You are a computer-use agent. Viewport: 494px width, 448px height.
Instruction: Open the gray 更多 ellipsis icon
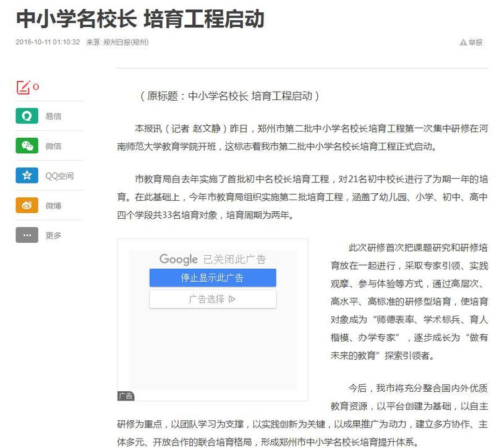pyautogui.click(x=27, y=235)
